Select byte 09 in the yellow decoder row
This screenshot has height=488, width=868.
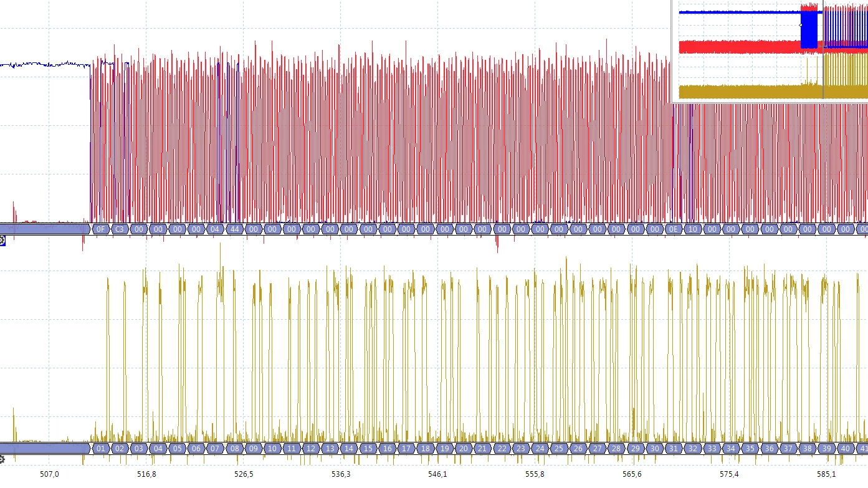(x=253, y=448)
